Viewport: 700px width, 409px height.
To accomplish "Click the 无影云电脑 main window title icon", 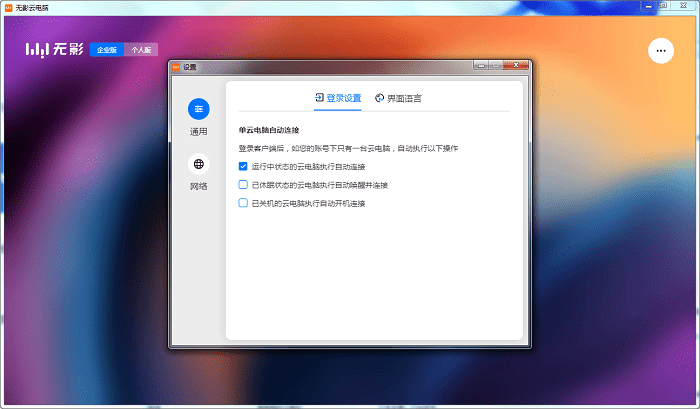I will tap(7, 6).
